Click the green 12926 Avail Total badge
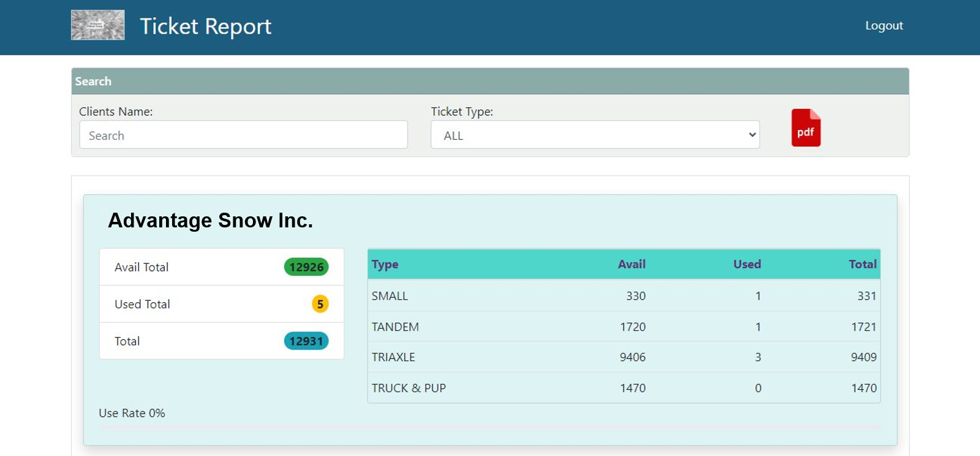The image size is (980, 456). 306,267
